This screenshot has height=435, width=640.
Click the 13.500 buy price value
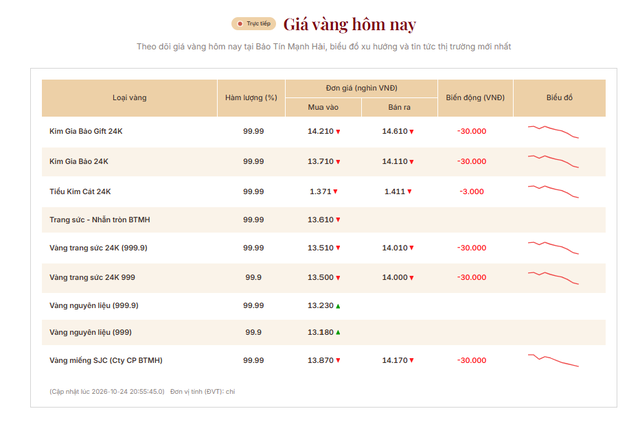(x=320, y=277)
